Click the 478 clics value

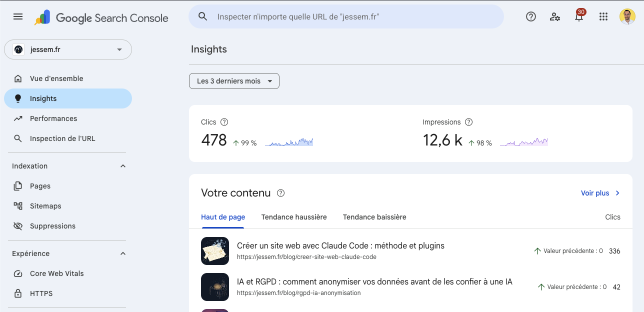click(x=214, y=140)
